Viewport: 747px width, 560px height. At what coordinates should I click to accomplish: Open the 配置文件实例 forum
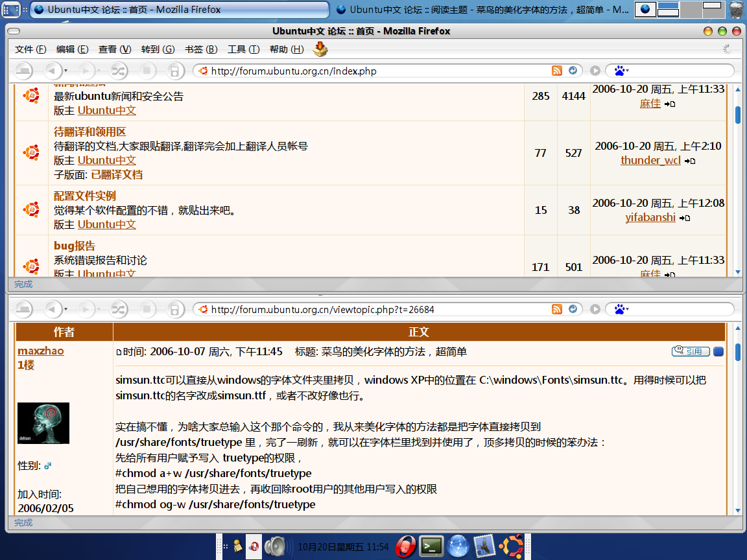[x=85, y=196]
